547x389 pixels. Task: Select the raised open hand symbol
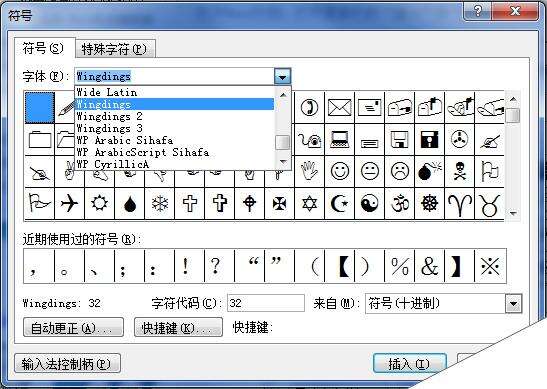pos(309,171)
